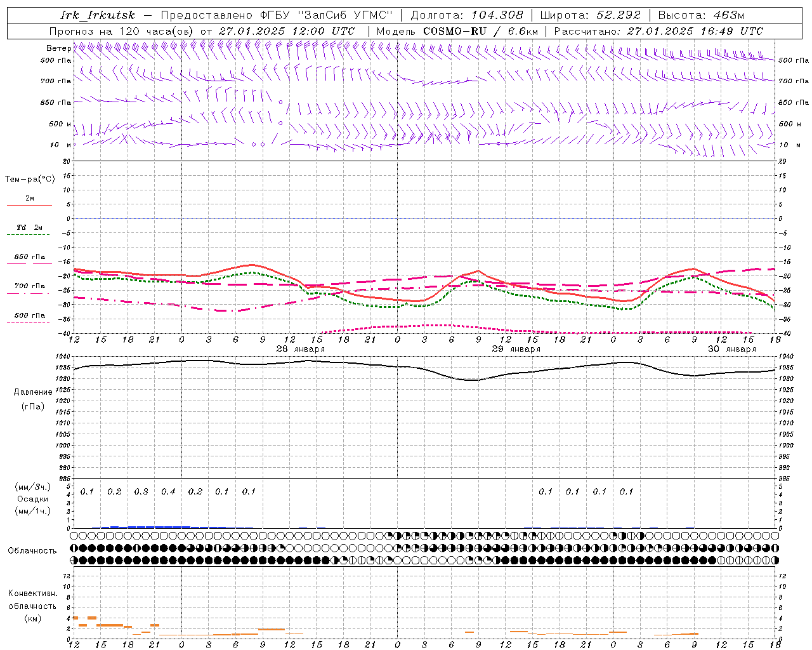Screen dimensions: 812x650
Task: Click the '10 м' wind level label on left
Action: coord(60,145)
